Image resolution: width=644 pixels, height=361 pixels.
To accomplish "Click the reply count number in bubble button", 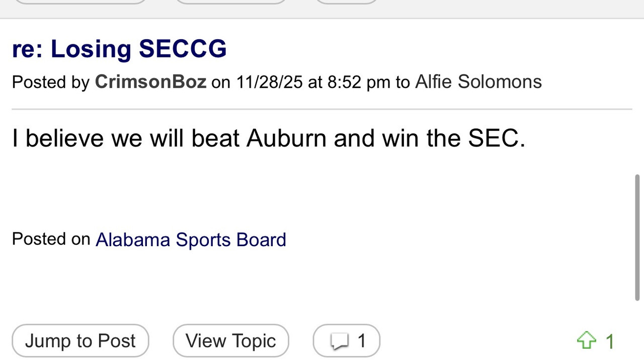I will [x=361, y=341].
